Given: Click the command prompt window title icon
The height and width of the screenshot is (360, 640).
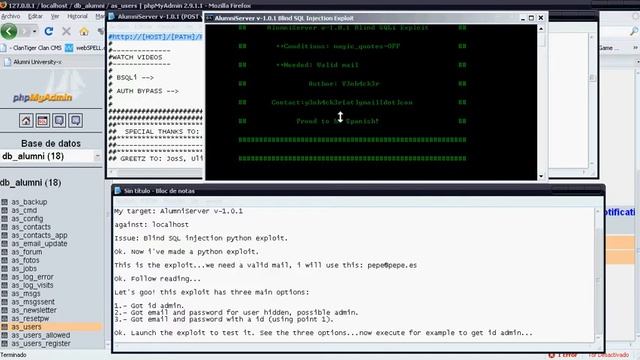Looking at the screenshot, I should point(209,18).
